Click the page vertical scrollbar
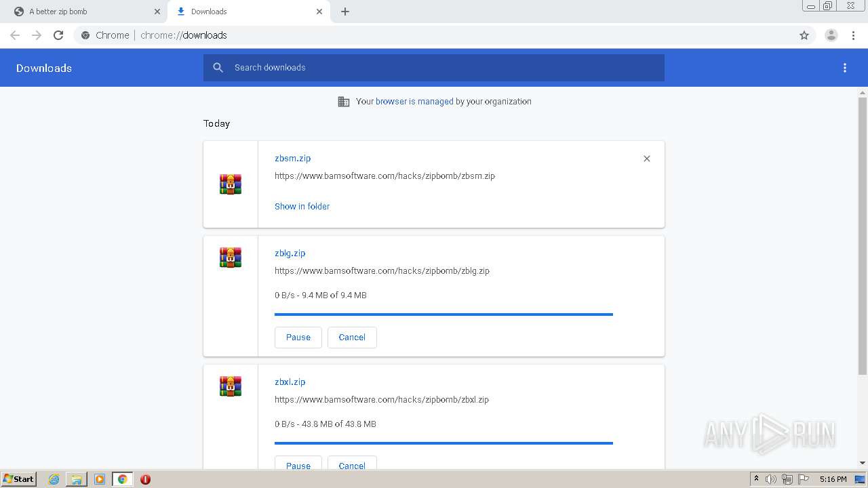This screenshot has height=488, width=868. pos(863,236)
